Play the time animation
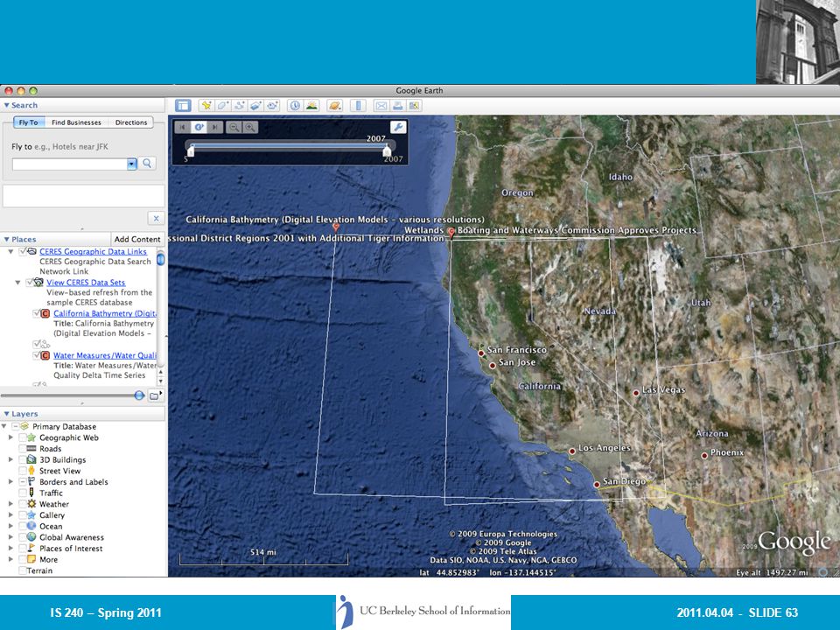This screenshot has height=630, width=840. (x=199, y=127)
